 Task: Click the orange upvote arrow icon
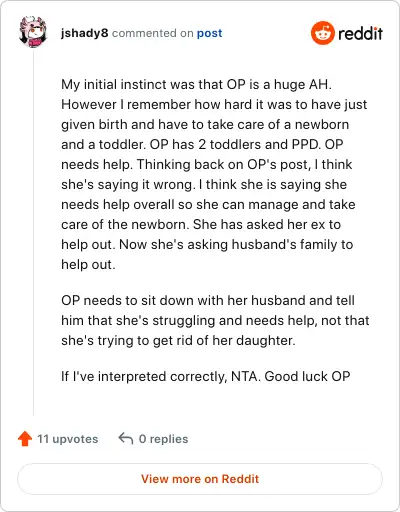pos(25,439)
